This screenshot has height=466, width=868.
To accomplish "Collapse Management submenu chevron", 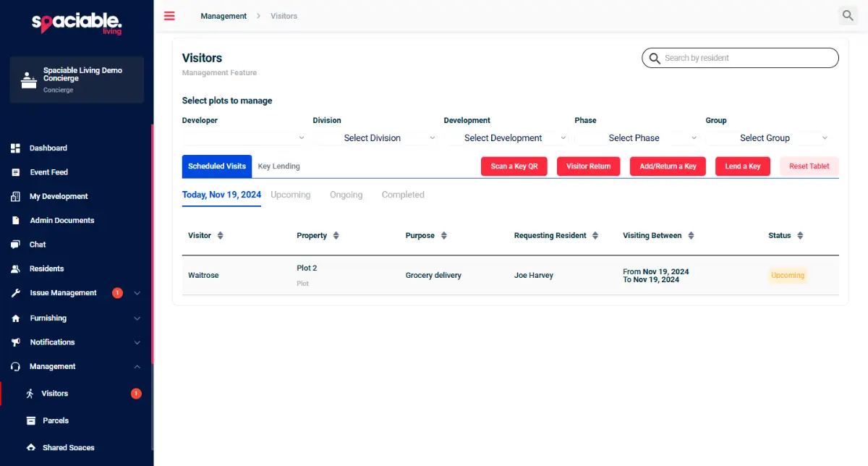I will (137, 367).
